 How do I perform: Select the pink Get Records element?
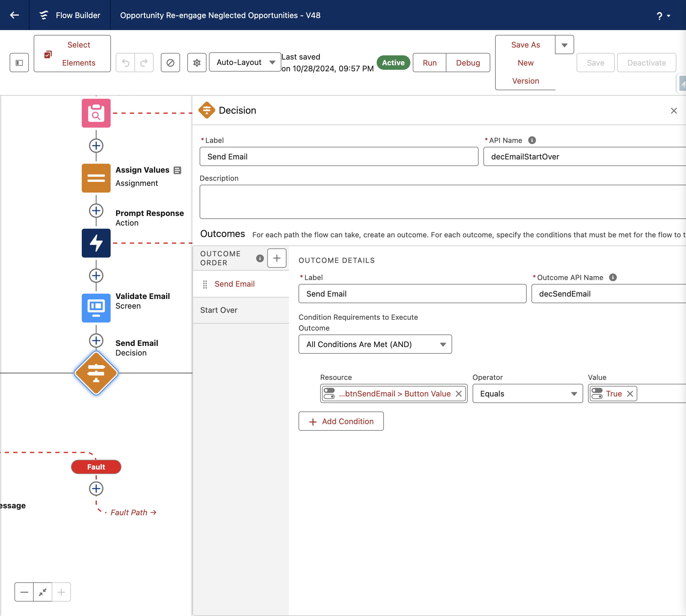pyautogui.click(x=96, y=113)
